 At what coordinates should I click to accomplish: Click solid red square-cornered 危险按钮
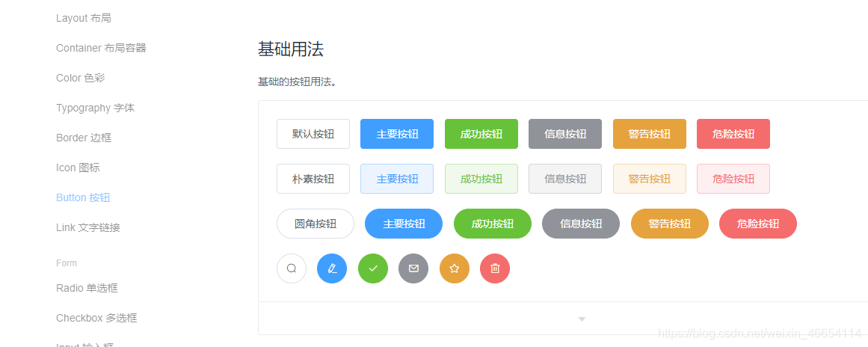[x=733, y=134]
